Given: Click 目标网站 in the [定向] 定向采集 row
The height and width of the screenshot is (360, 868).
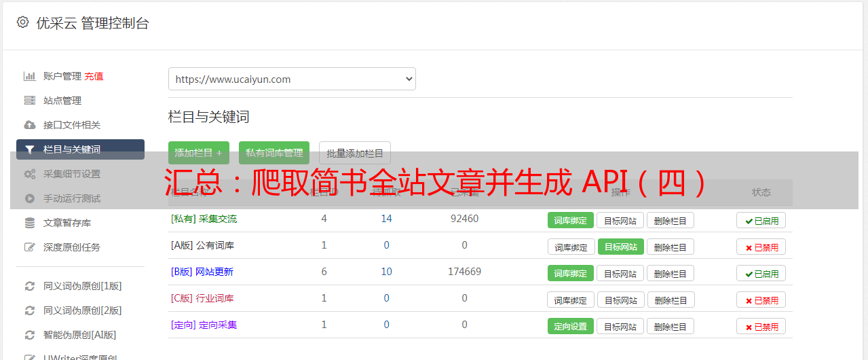Looking at the screenshot, I should [x=620, y=326].
